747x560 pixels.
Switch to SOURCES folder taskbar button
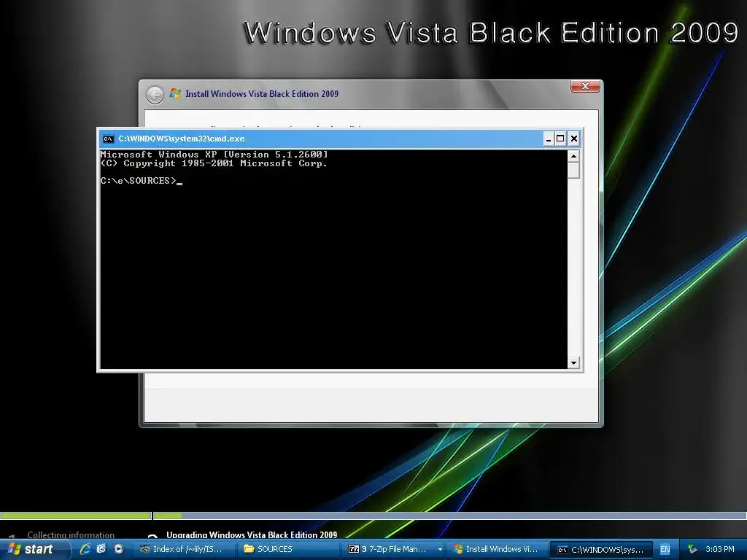pyautogui.click(x=287, y=549)
